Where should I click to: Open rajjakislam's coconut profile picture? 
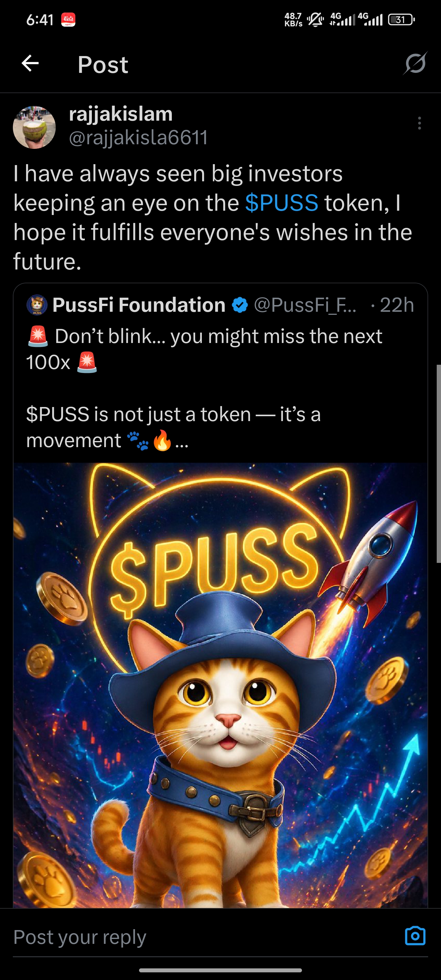[x=34, y=127]
